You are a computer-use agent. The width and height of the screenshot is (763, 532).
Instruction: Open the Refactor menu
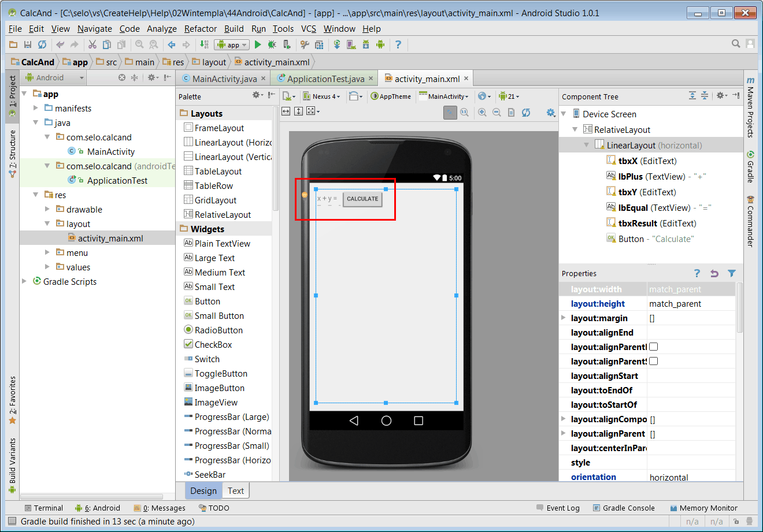[201, 28]
